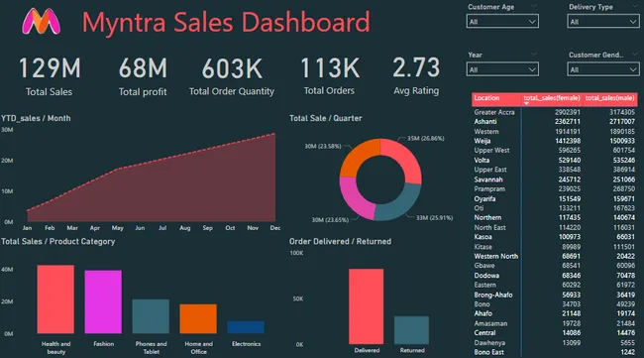Select the Kitase location row
644x358 pixels.
tap(555, 247)
